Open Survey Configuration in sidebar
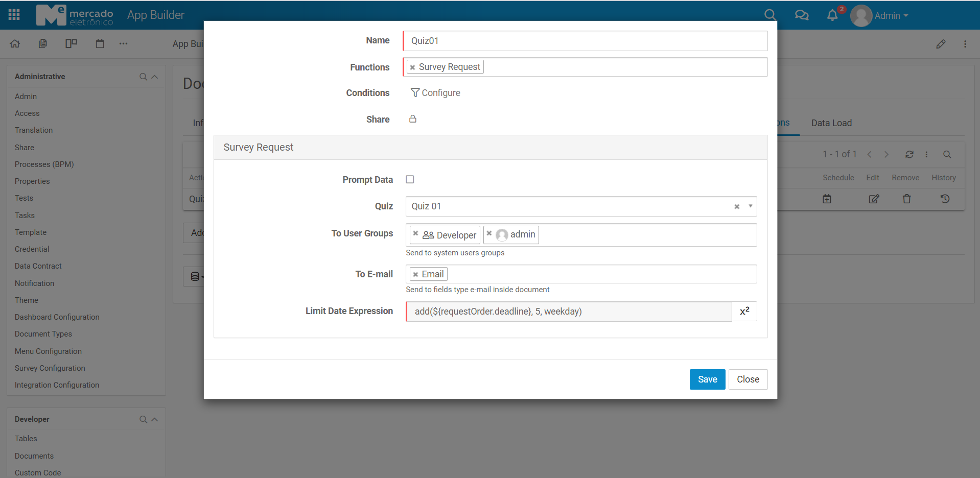Screen dimensions: 980x478 click(x=50, y=368)
